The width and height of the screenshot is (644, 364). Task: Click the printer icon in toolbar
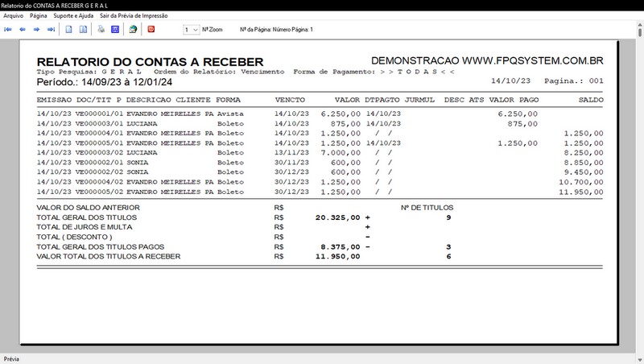(x=101, y=30)
